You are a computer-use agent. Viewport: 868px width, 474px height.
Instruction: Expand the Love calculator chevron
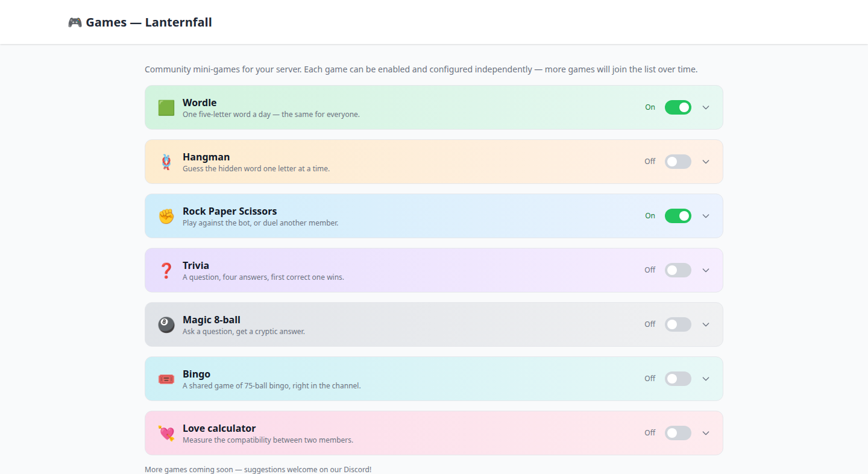pyautogui.click(x=706, y=433)
